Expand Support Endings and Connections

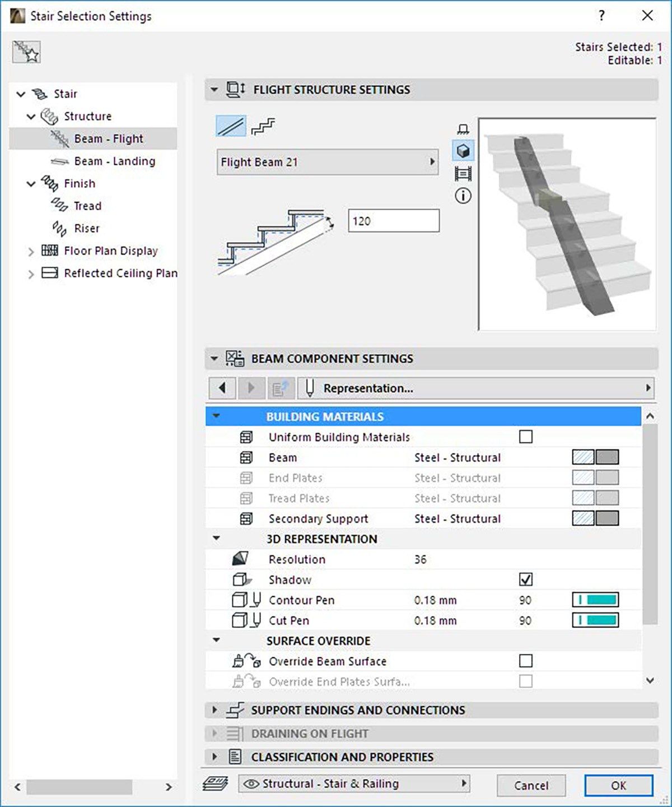click(x=214, y=709)
